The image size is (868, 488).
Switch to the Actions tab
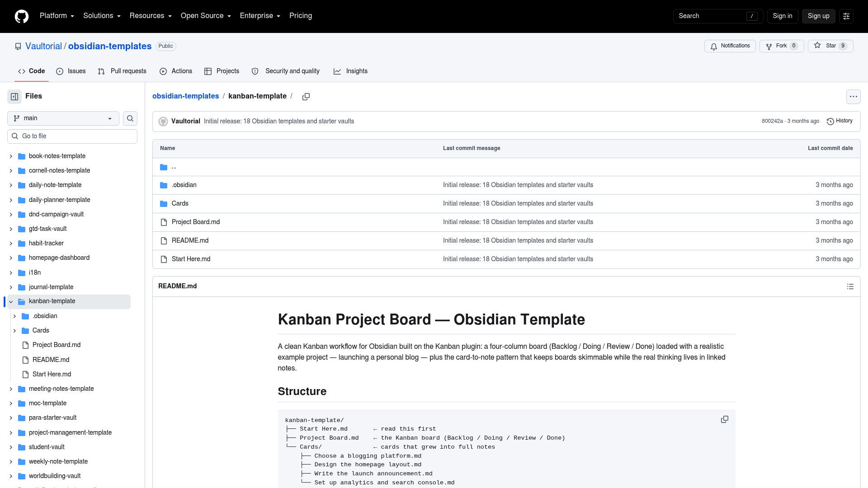[176, 71]
